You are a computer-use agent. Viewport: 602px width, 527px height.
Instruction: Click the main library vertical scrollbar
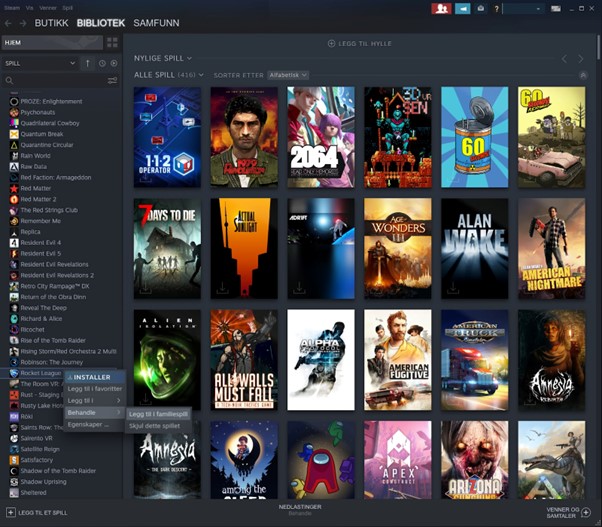[598, 47]
